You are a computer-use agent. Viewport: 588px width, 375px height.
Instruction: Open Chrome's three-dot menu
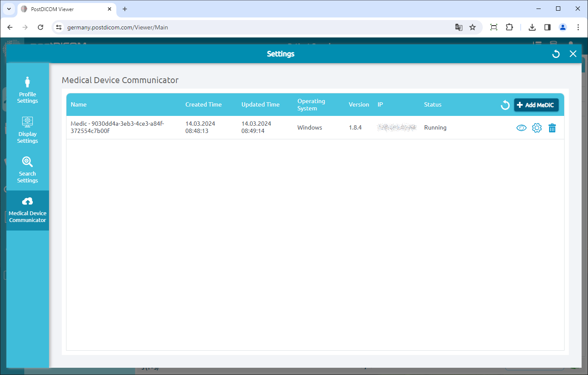click(578, 27)
